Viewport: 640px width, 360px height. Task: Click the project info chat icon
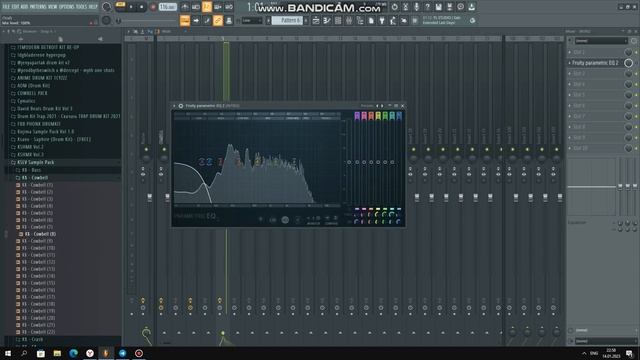point(460,7)
